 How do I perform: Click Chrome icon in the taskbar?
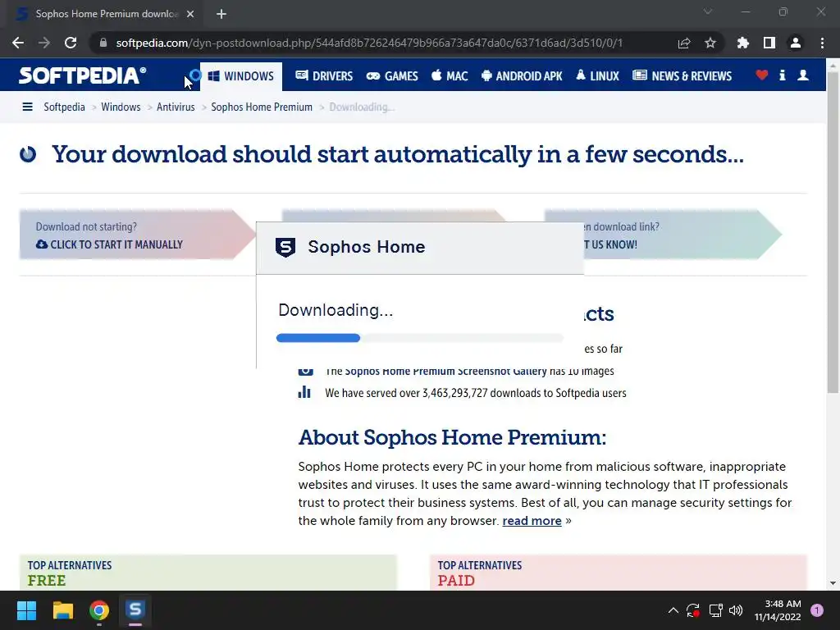99,610
